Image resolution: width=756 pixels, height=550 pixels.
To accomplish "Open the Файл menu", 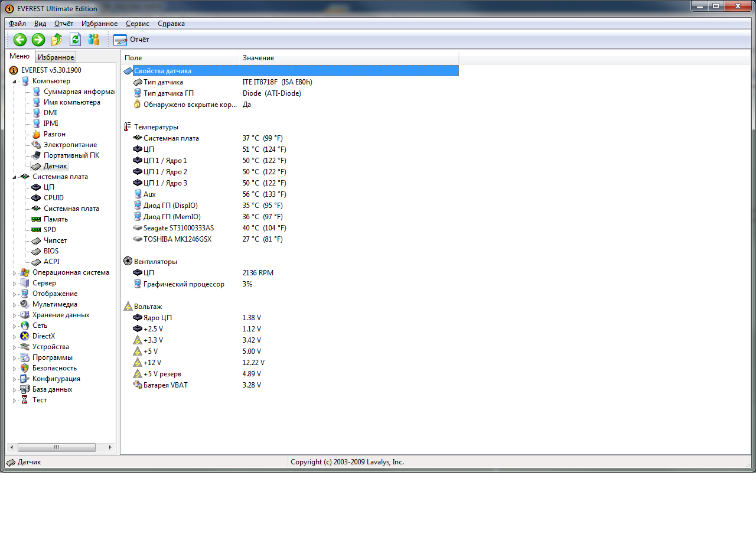I will coord(17,24).
